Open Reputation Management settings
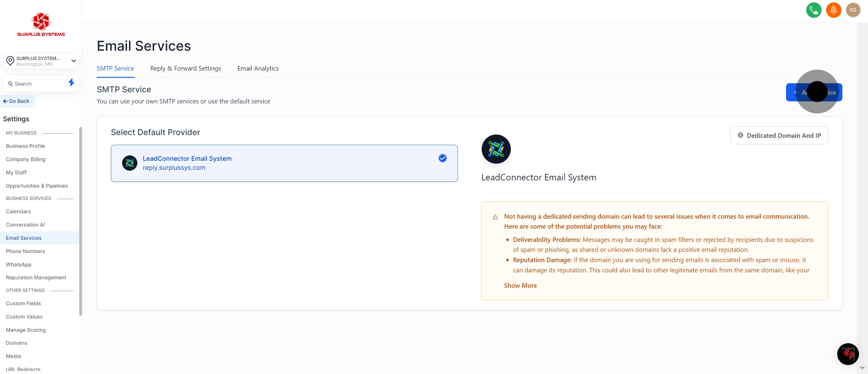Viewport: 868px width, 374px height. pyautogui.click(x=36, y=277)
